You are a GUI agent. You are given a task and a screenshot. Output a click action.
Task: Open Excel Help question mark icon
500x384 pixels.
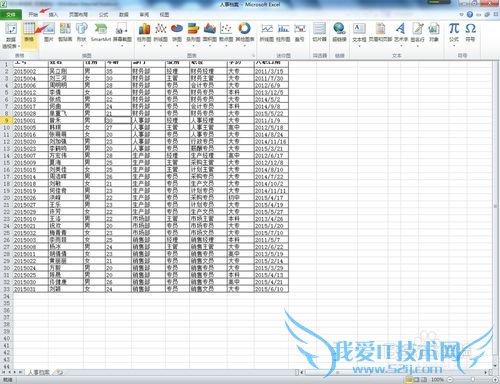470,14
